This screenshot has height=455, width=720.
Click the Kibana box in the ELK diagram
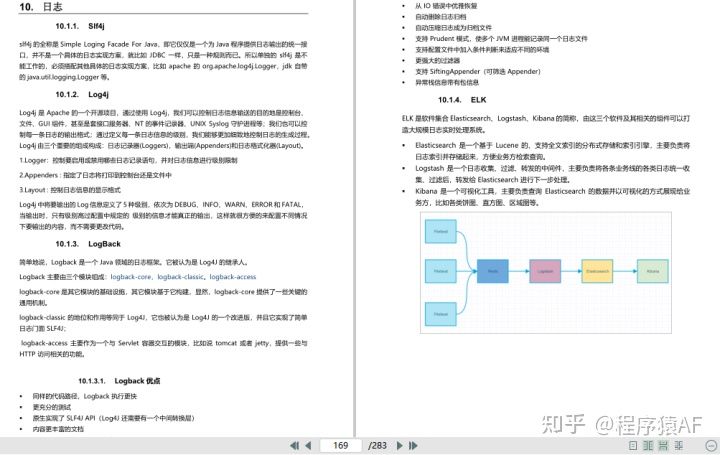(652, 271)
